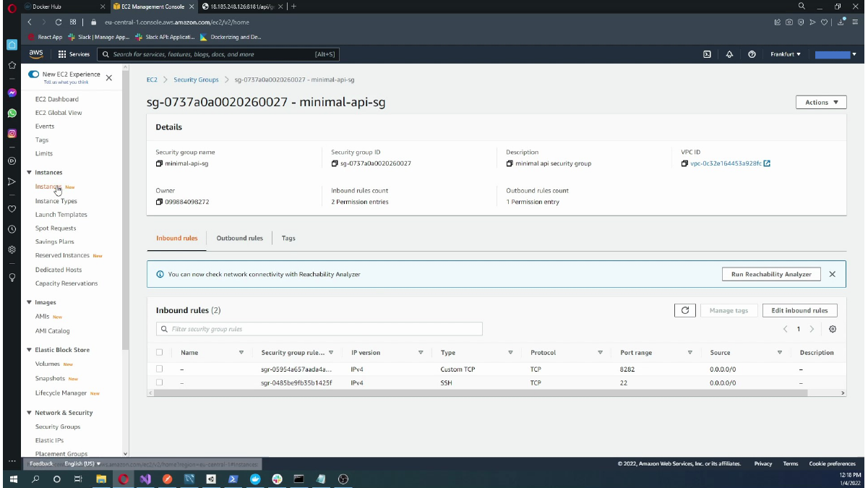
Task: Switch to the Inbound rules tab
Action: pos(177,238)
